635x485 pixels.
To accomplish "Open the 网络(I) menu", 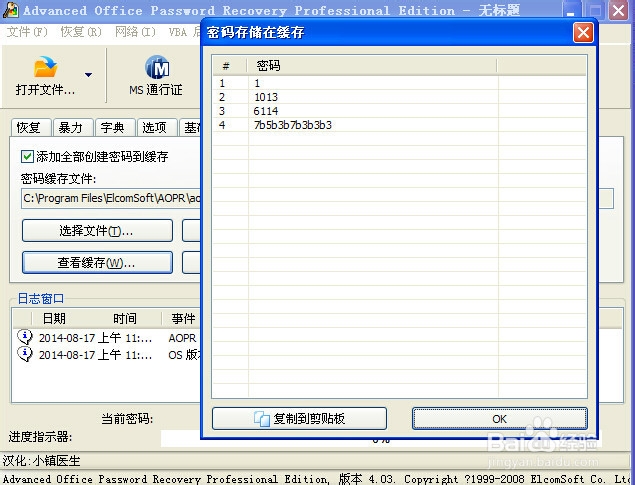I will click(135, 32).
